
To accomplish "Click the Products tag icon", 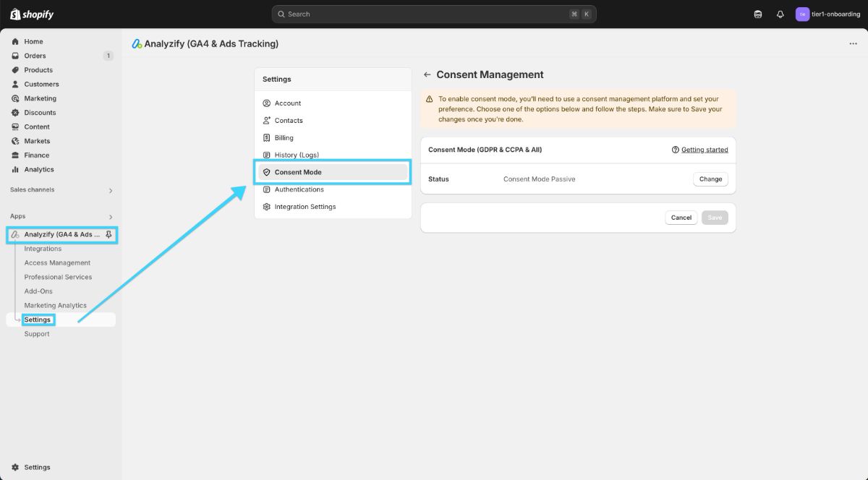I will tap(15, 70).
